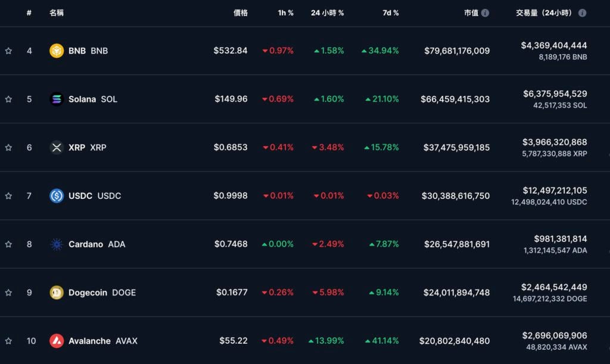Favorite Dogecoin using its star
The height and width of the screenshot is (364, 610).
click(x=8, y=293)
